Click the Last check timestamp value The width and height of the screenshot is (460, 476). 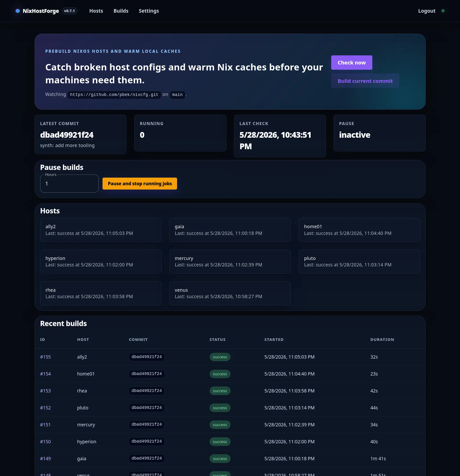click(275, 141)
